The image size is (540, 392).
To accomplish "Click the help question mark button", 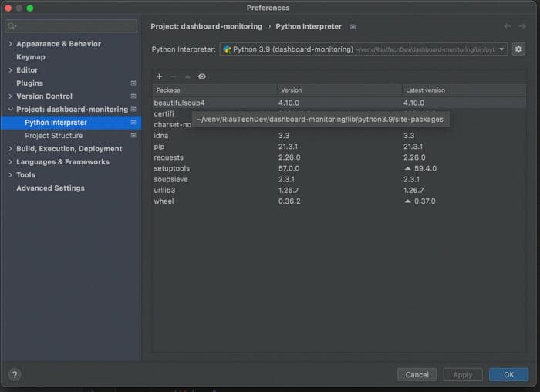I will 14,374.
